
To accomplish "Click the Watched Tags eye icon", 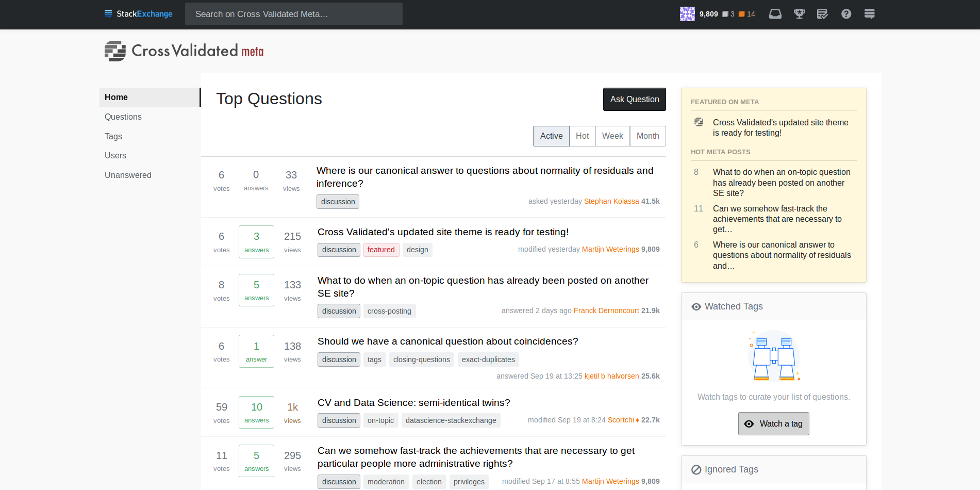I will click(696, 307).
